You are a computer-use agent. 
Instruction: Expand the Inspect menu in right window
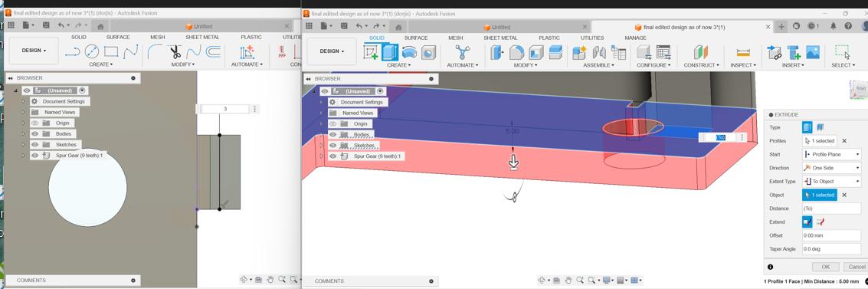tap(743, 65)
